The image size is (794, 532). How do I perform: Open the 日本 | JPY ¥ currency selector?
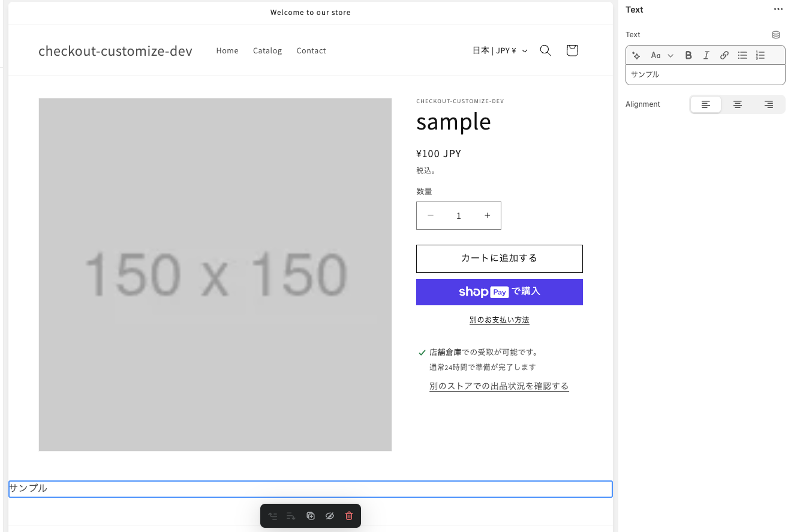pos(500,51)
